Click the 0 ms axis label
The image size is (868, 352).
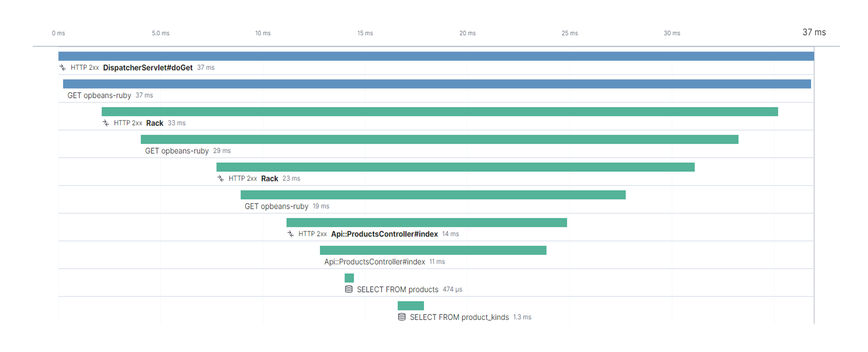[x=58, y=33]
